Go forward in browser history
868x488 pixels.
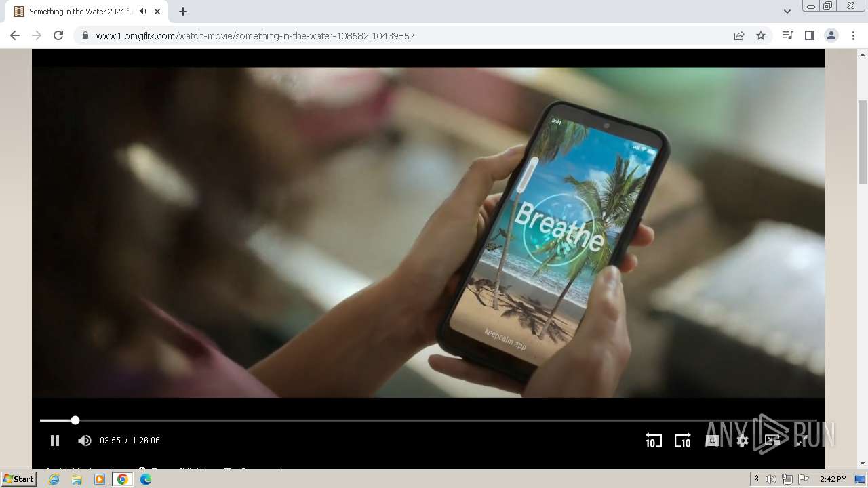[x=37, y=35]
